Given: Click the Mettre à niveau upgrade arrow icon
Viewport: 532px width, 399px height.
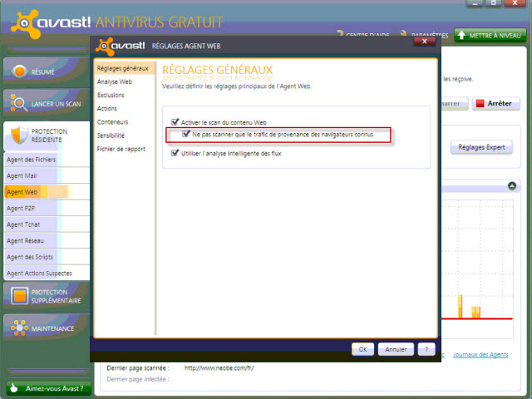Looking at the screenshot, I should click(461, 35).
